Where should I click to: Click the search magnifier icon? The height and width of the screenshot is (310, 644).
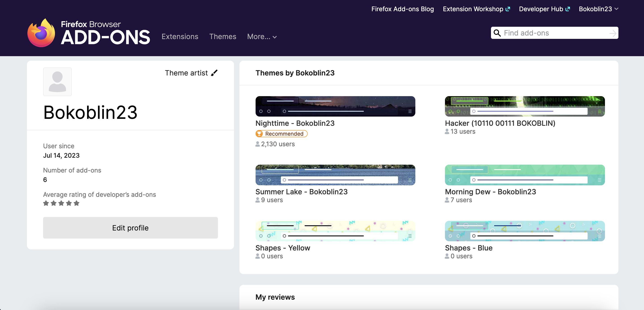[497, 33]
